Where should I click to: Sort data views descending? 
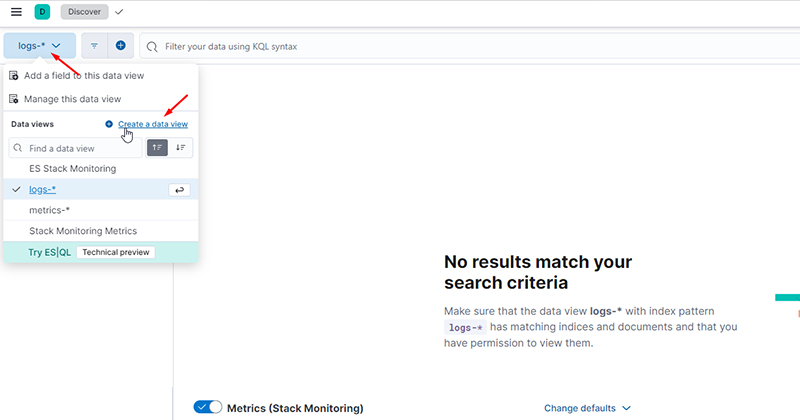point(181,148)
